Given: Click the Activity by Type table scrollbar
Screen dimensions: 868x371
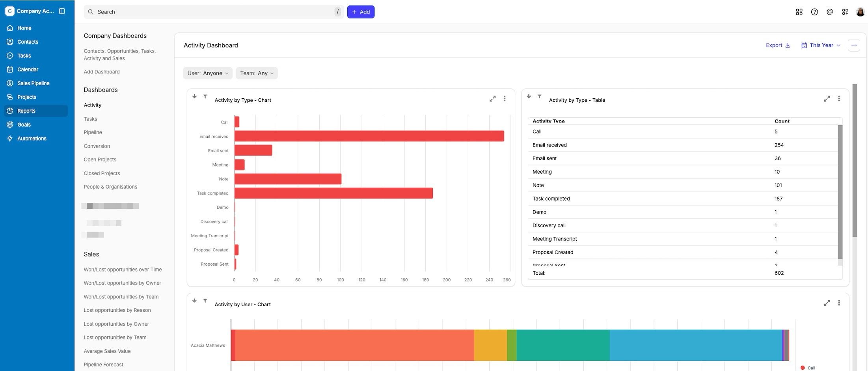Looking at the screenshot, I should point(840,192).
